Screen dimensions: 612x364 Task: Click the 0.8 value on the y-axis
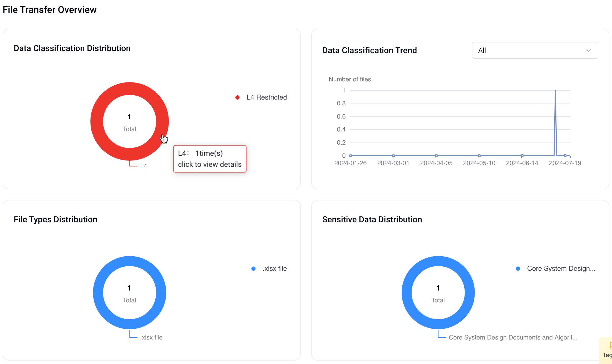[x=341, y=104]
